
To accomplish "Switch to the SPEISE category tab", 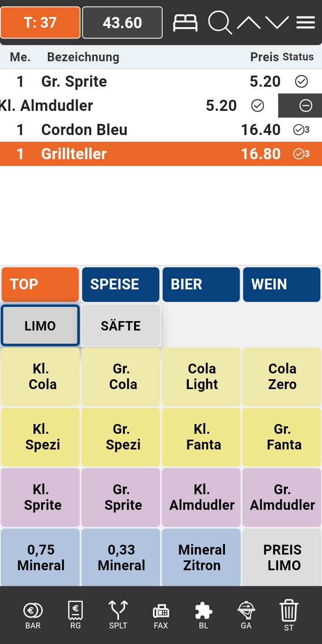I will tap(120, 284).
